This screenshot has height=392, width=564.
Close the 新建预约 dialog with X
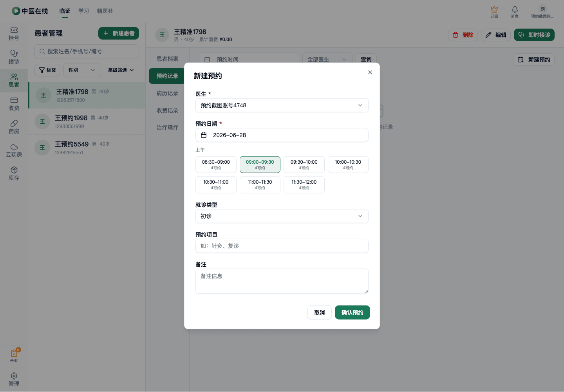point(370,72)
